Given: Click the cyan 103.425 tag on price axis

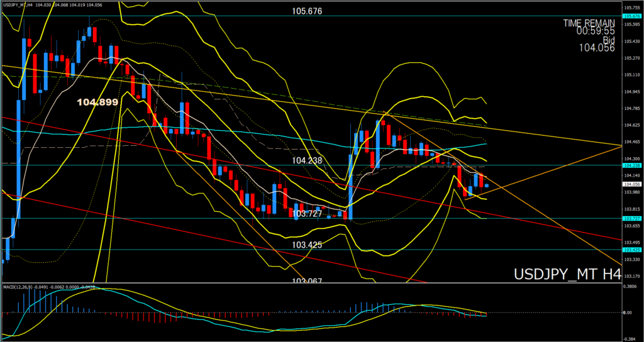Looking at the screenshot, I should 631,250.
